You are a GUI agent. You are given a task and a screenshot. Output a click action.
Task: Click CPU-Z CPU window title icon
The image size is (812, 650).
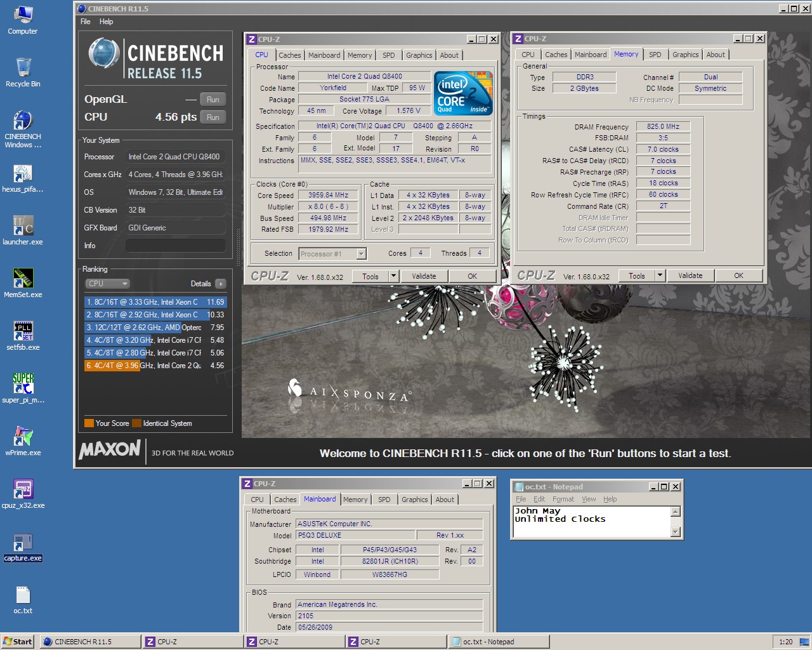pos(251,39)
